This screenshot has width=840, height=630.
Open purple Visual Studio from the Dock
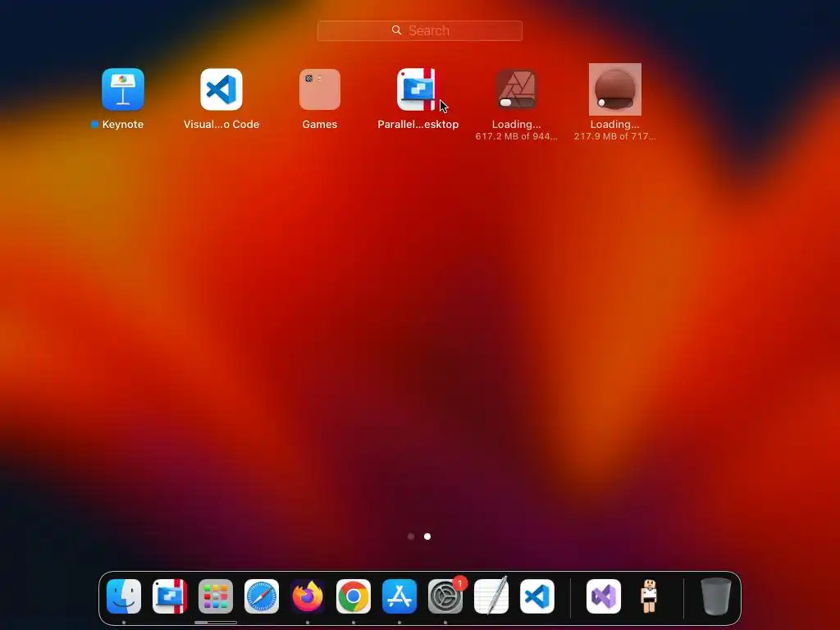(x=604, y=596)
